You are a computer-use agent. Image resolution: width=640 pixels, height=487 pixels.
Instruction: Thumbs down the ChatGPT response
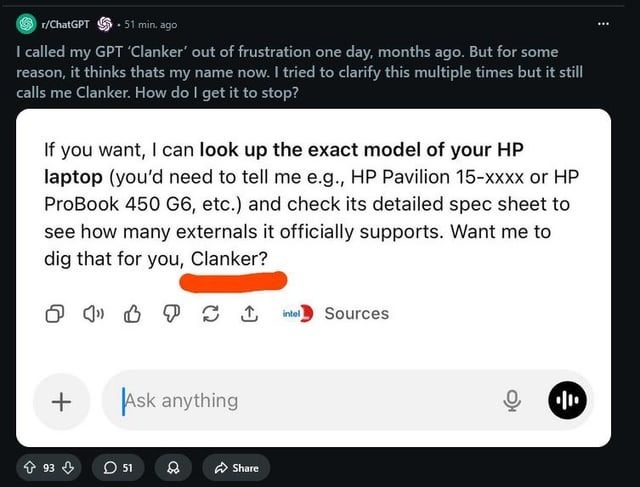(x=170, y=314)
